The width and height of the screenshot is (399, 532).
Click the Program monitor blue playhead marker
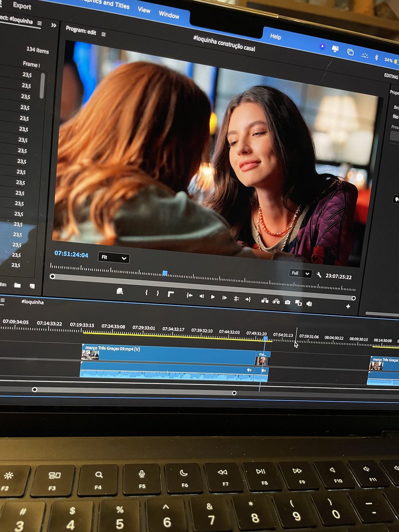pos(165,273)
